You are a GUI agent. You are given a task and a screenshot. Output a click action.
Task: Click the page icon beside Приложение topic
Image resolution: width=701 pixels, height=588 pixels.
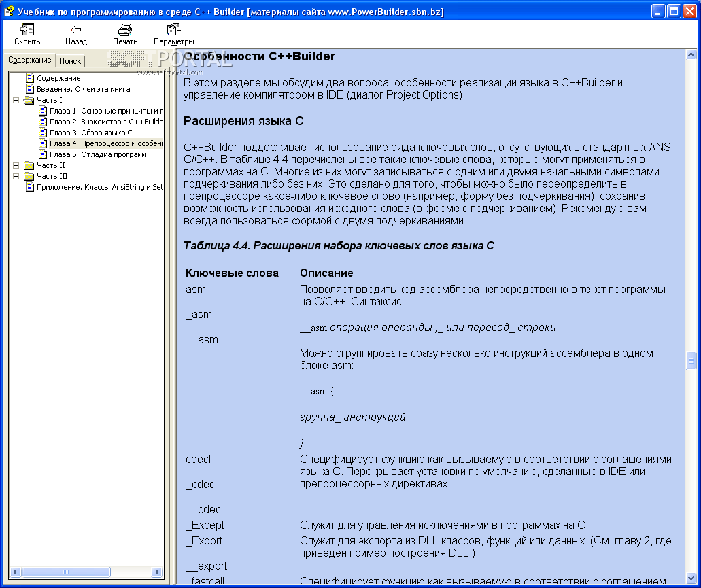pos(30,187)
